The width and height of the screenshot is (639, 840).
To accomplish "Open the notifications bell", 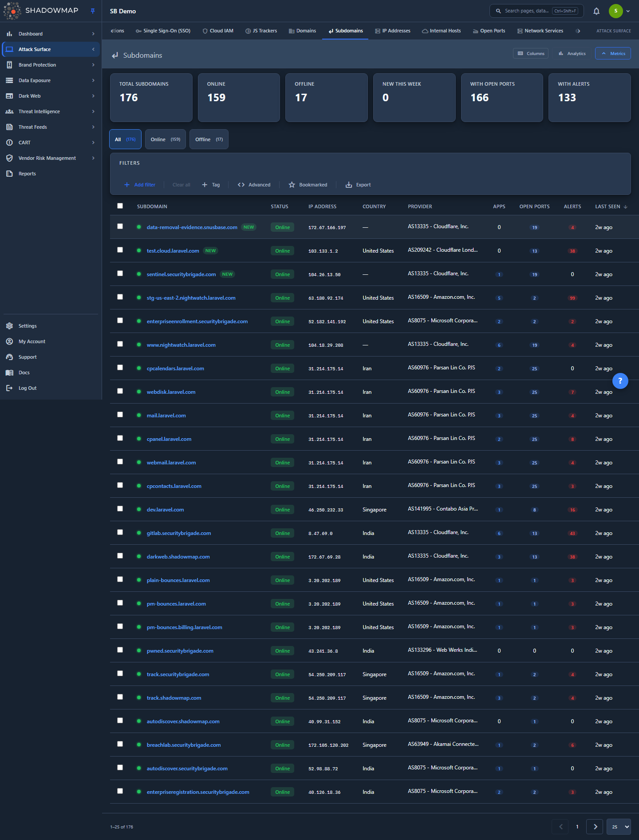I will pyautogui.click(x=596, y=11).
